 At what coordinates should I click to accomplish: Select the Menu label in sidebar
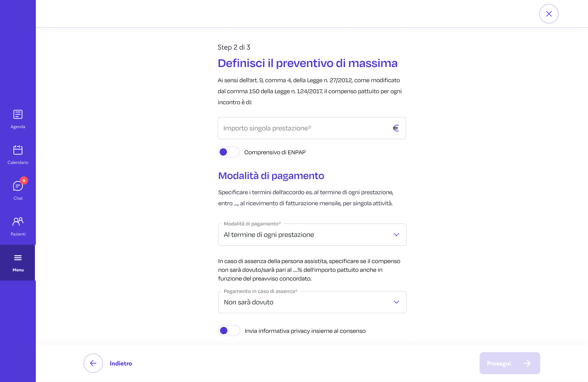18,270
